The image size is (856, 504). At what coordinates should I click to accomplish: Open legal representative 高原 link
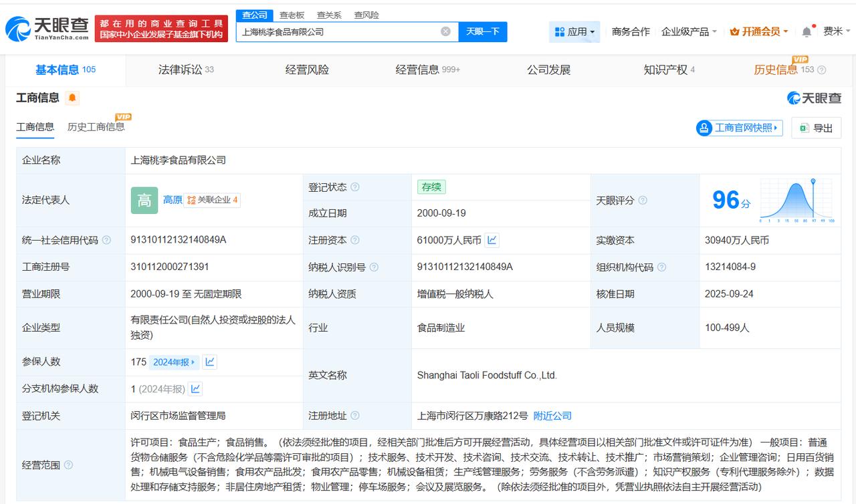pyautogui.click(x=173, y=200)
